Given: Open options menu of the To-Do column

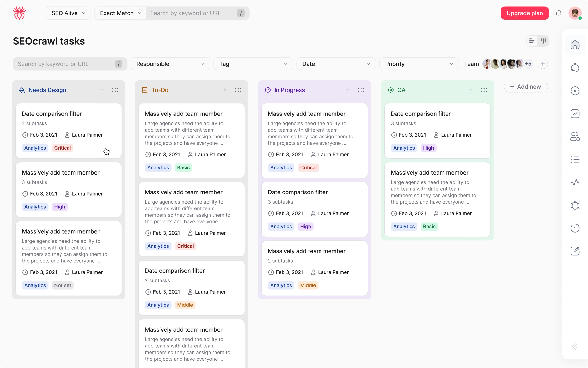Looking at the screenshot, I should pyautogui.click(x=238, y=90).
